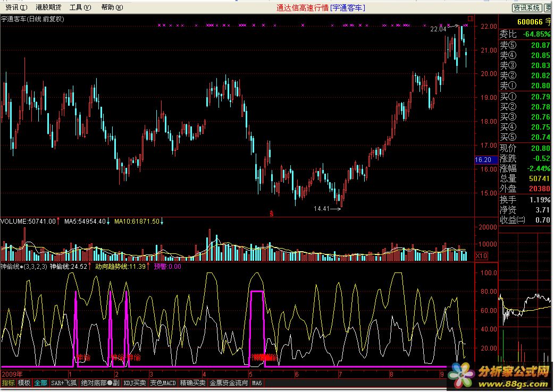
Task: Click the 20000 volume axis label
Action: click(488, 227)
